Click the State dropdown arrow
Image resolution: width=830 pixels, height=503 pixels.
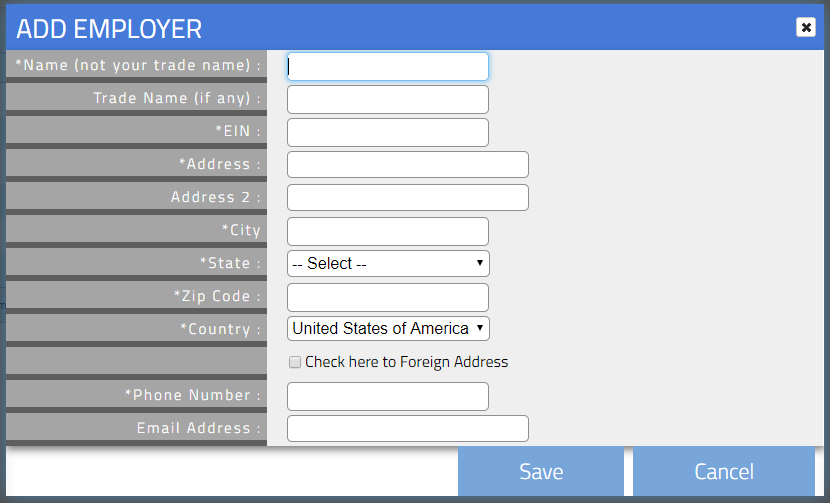coord(481,264)
